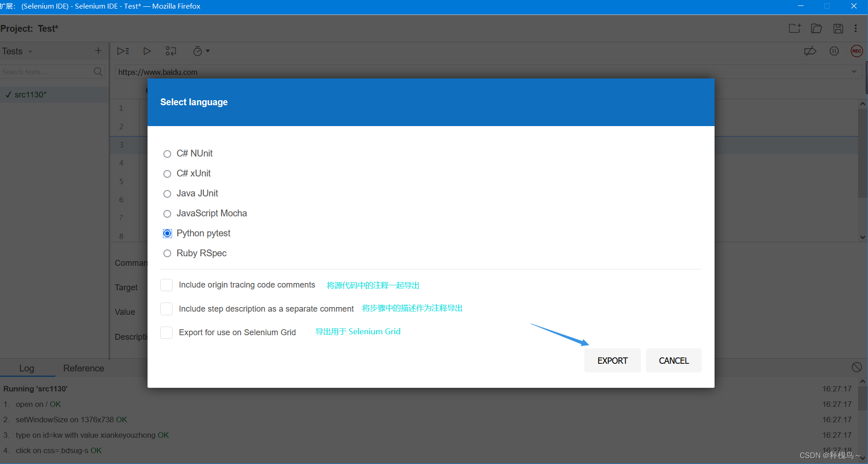Click the Search tests input field
This screenshot has height=464, width=868.
[x=47, y=72]
